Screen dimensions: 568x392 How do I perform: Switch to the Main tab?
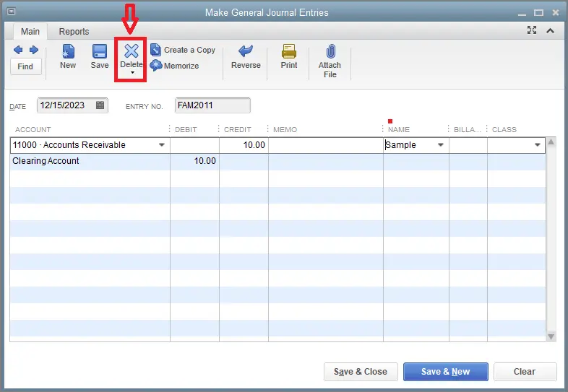pyautogui.click(x=30, y=32)
